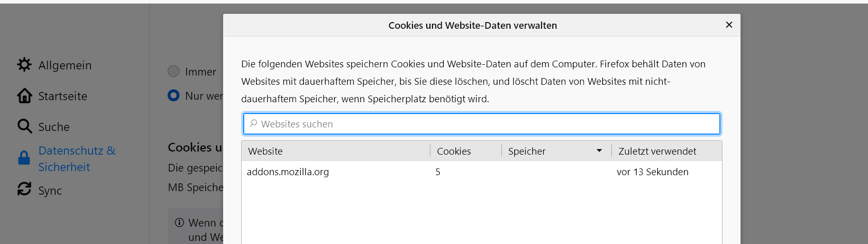868x244 pixels.
Task: Select the Immer radio button
Action: (174, 71)
